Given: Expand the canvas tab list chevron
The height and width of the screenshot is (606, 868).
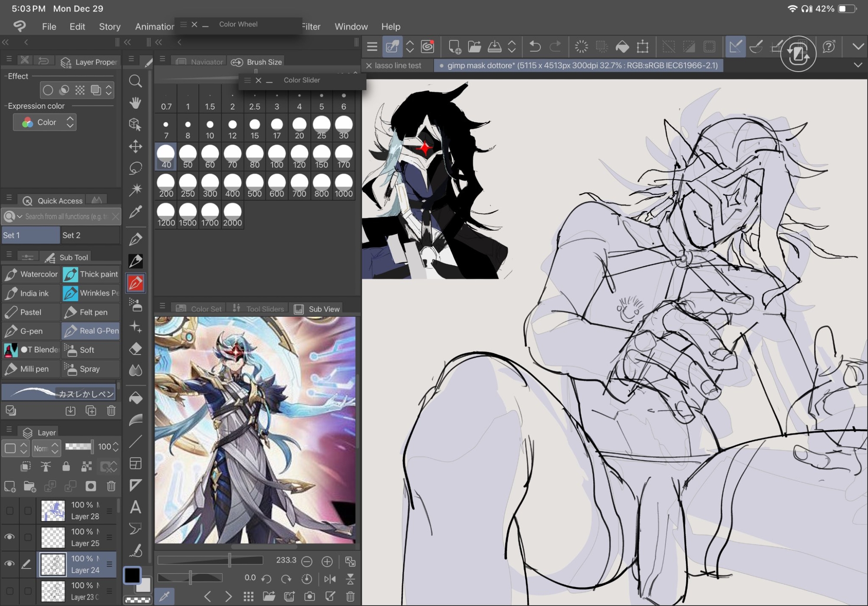Looking at the screenshot, I should coord(858,65).
